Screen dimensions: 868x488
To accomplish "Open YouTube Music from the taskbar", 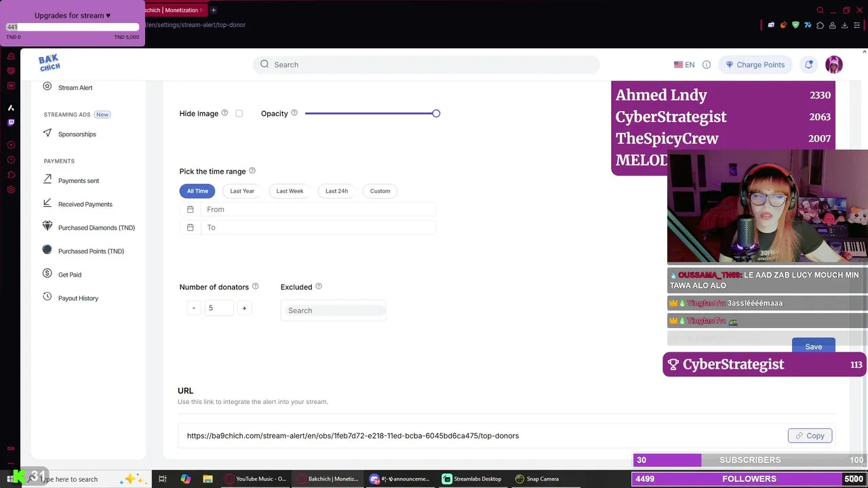I will (255, 479).
